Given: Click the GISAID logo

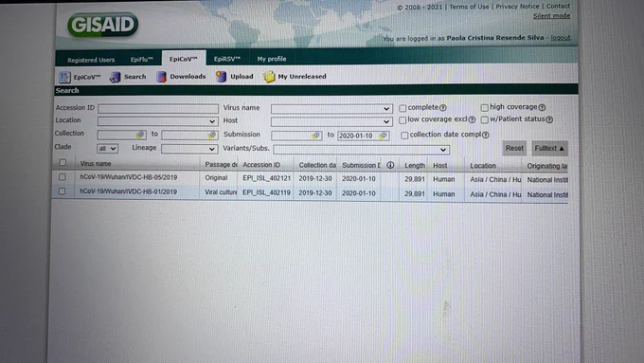Looking at the screenshot, I should click(102, 25).
